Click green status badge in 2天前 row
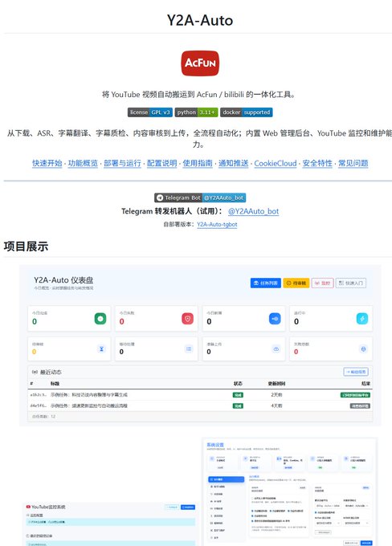Viewport: 392px width, 546px height. pos(238,395)
